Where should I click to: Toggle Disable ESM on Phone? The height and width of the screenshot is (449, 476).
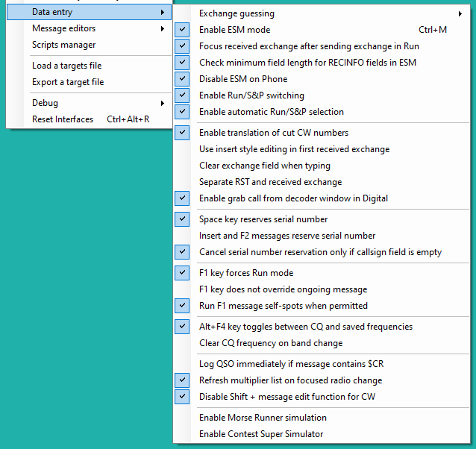click(322, 79)
